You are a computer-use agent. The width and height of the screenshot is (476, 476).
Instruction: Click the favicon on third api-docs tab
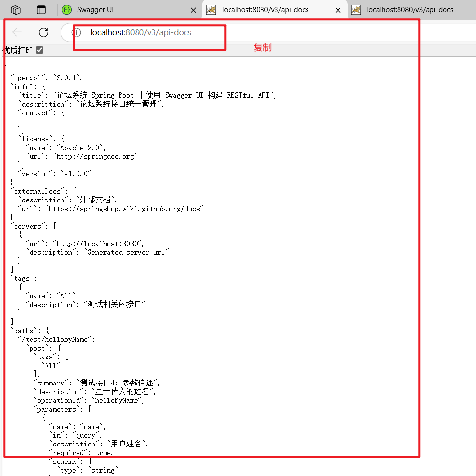(356, 10)
